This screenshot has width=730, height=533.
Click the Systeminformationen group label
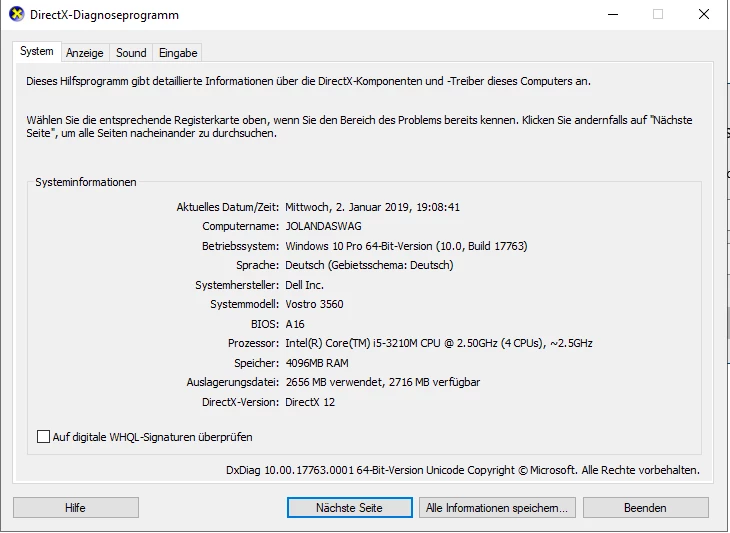[86, 182]
